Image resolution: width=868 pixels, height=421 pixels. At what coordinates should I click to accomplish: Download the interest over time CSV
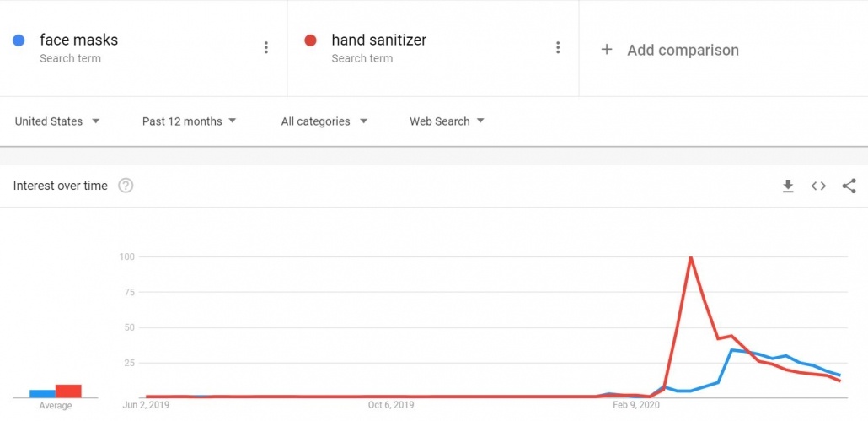pyautogui.click(x=788, y=186)
